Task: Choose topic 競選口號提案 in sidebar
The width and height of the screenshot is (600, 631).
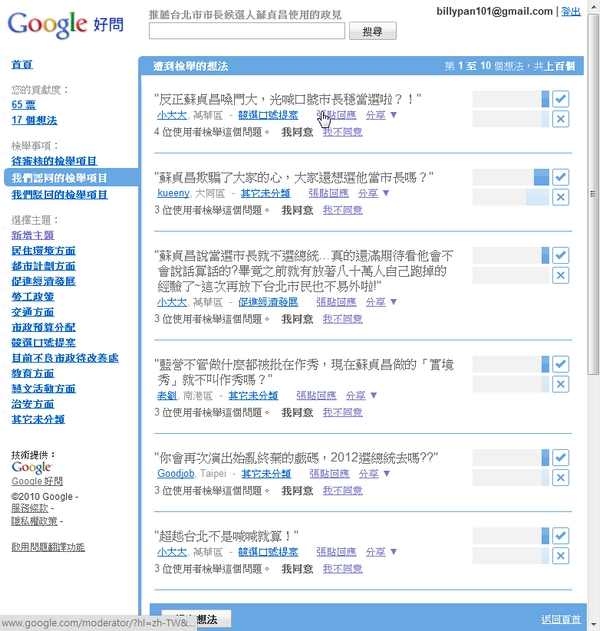Action: pos(43,342)
